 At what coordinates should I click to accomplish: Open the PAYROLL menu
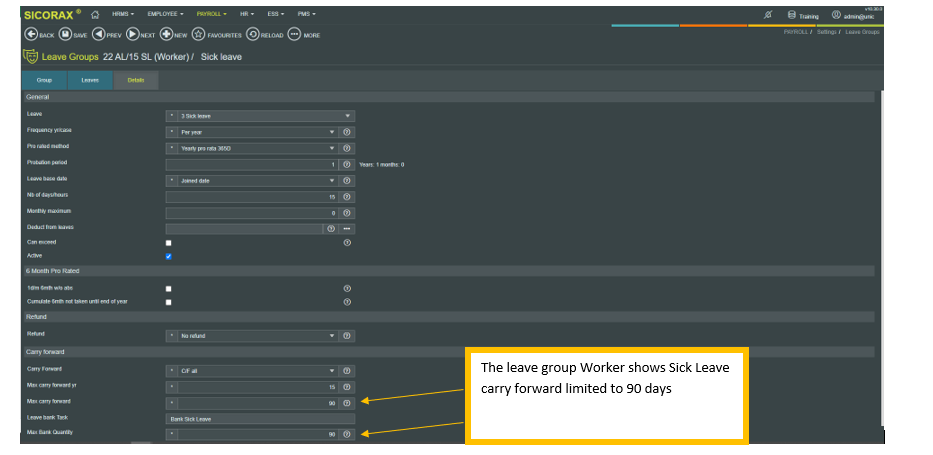210,15
